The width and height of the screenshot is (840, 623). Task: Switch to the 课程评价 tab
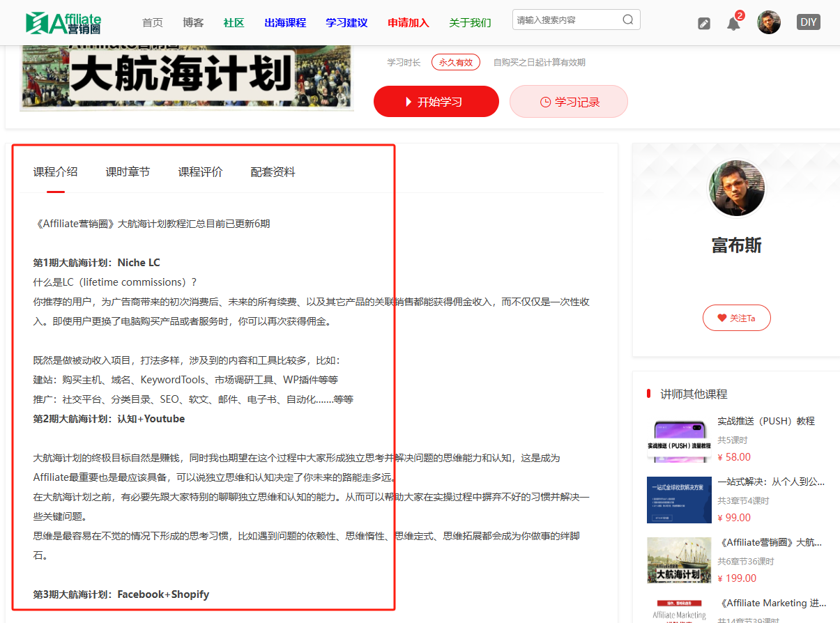(x=201, y=172)
